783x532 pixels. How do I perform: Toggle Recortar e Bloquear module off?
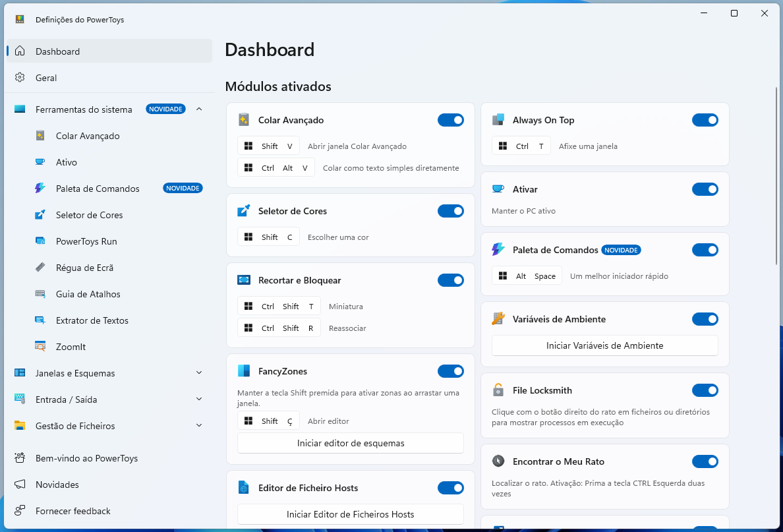(x=450, y=280)
